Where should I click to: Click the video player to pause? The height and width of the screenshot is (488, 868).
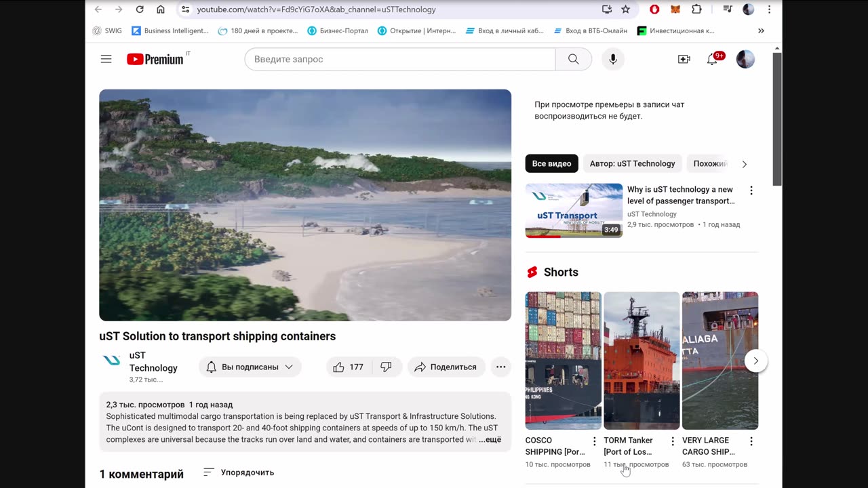tap(305, 205)
